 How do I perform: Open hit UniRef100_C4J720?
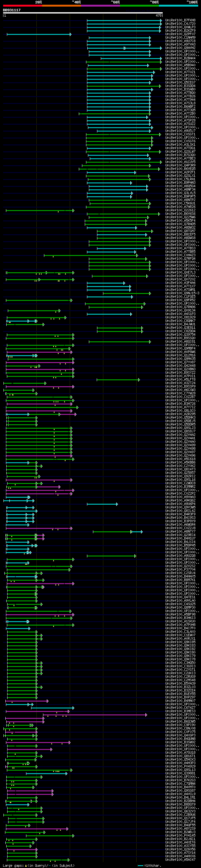pos(180,24)
